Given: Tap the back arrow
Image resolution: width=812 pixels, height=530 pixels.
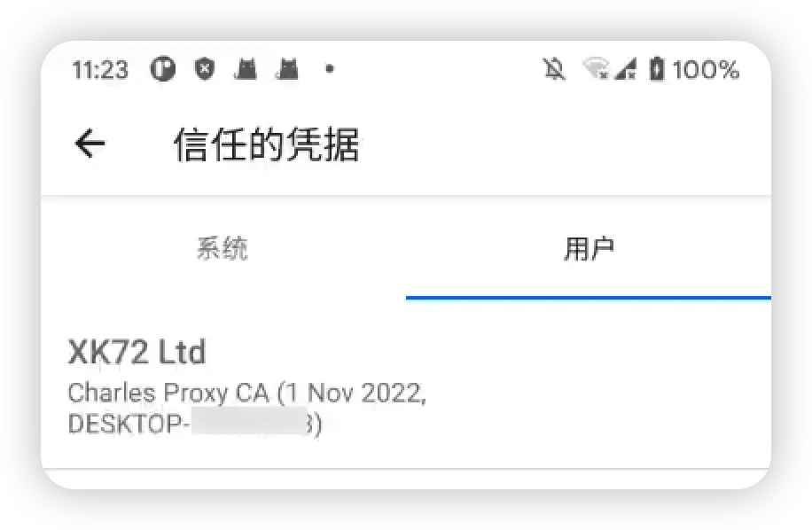Looking at the screenshot, I should [90, 144].
